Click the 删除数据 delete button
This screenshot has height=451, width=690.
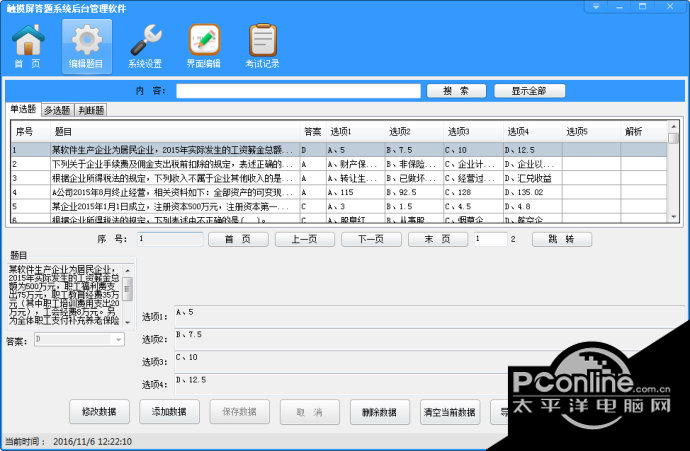click(379, 412)
